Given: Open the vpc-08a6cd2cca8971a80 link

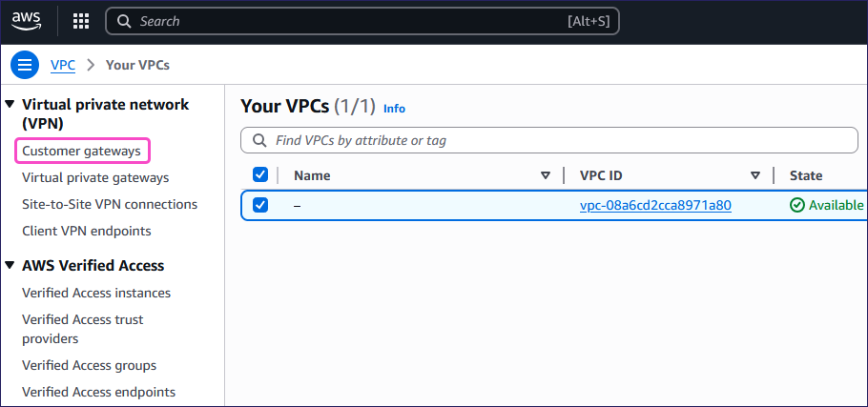Looking at the screenshot, I should pyautogui.click(x=655, y=205).
